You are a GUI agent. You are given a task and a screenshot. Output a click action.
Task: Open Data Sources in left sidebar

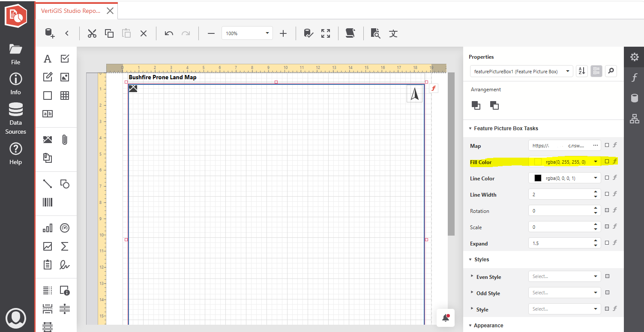[x=16, y=119]
